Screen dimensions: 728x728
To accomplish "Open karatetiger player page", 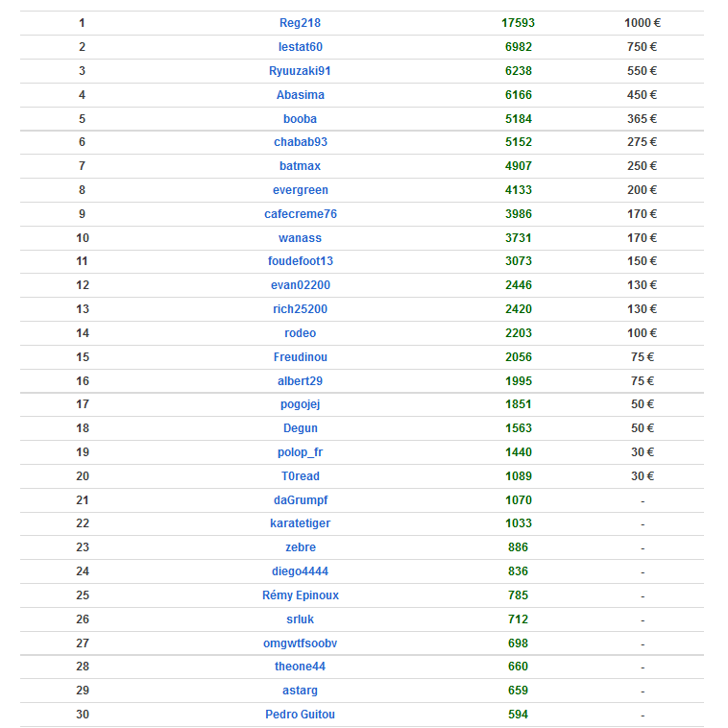I will (x=300, y=523).
